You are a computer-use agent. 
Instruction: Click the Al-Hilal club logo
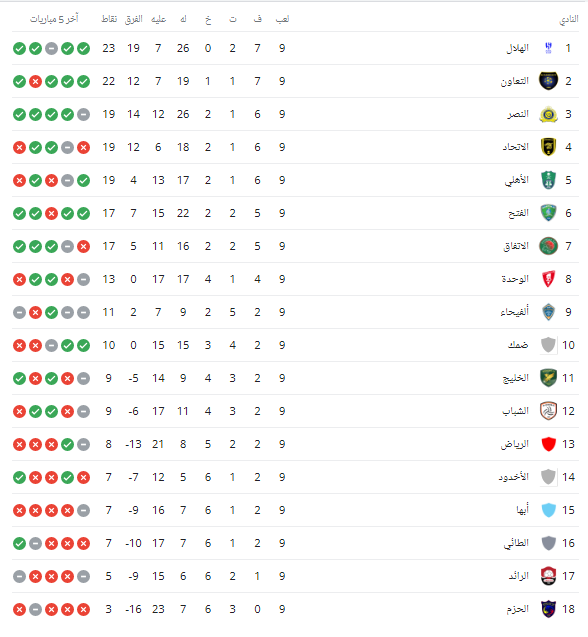[x=548, y=48]
